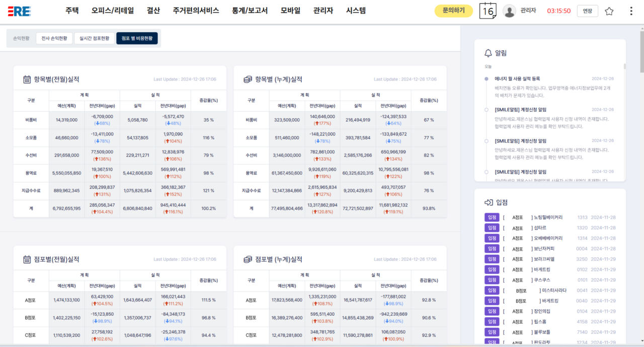Click the coins icon next to 항목별 (누계)실적
Image resolution: width=644 pixels, height=347 pixels.
246,78
